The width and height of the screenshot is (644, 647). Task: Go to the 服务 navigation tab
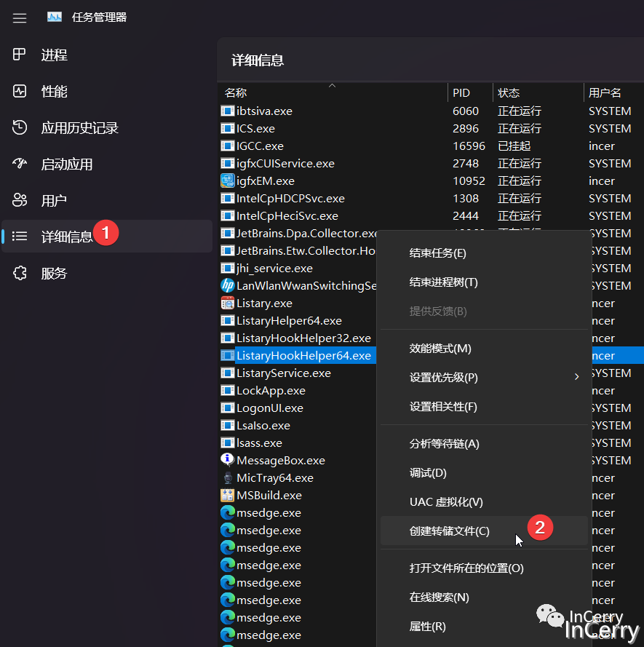pyautogui.click(x=107, y=273)
